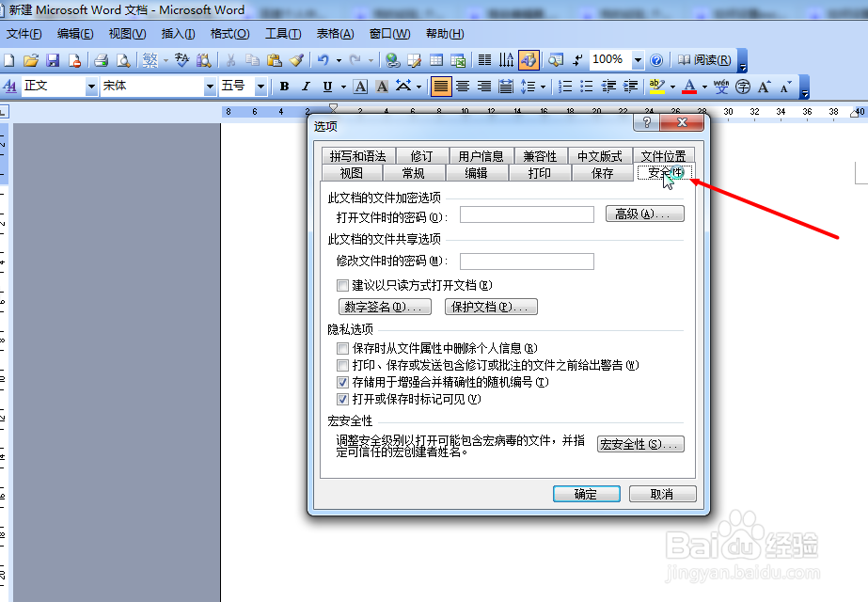
Task: Switch to the 保存 tab
Action: point(602,173)
